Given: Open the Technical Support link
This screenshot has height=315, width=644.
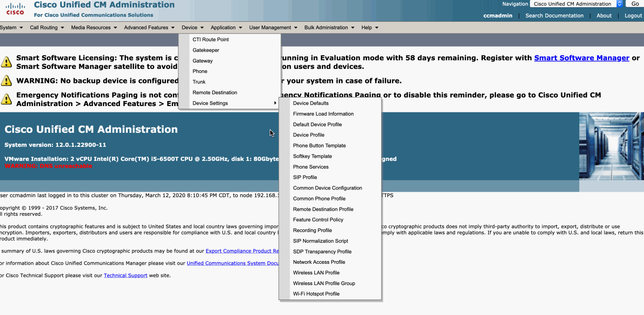Looking at the screenshot, I should [x=125, y=275].
